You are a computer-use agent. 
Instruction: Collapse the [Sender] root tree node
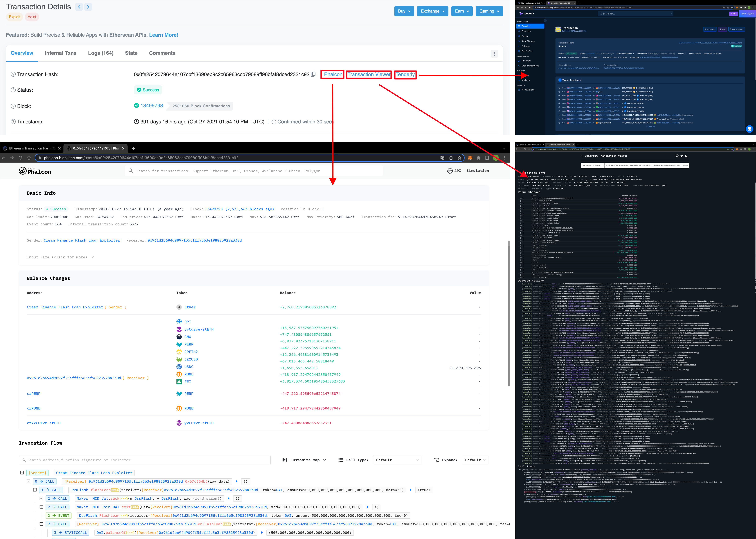(22, 473)
